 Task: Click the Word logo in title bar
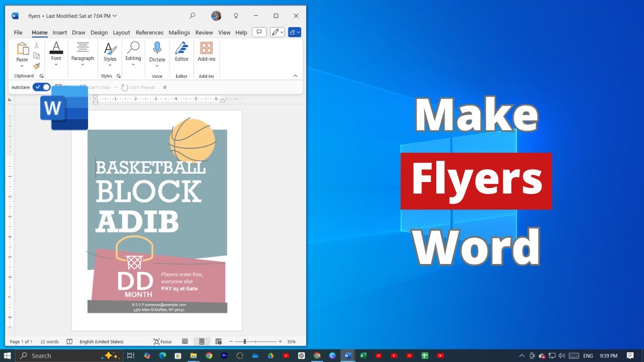(x=15, y=16)
